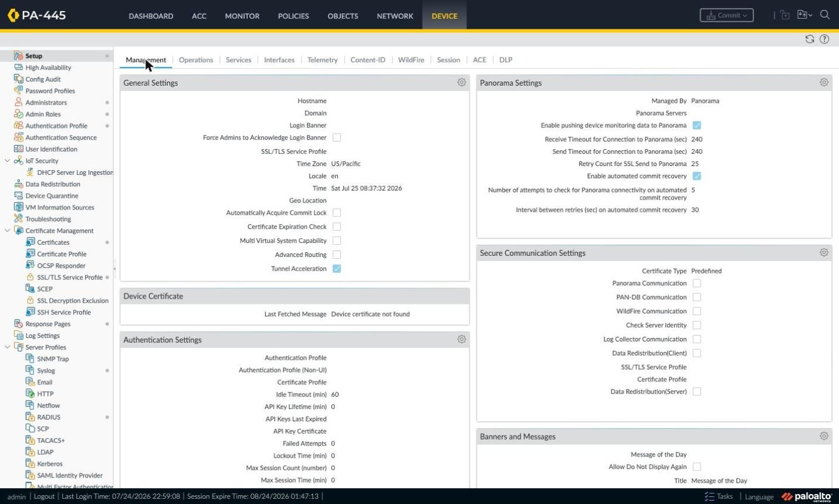Collapse the sidebar using the splitter handle
This screenshot has height=504, width=839.
114,269
